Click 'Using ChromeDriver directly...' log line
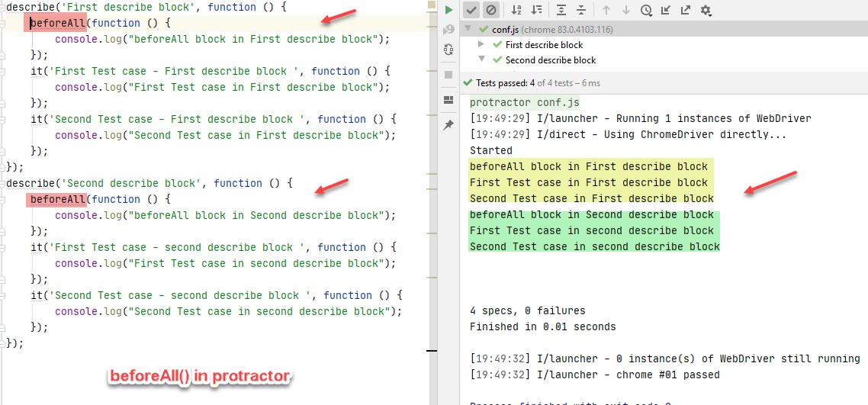The width and height of the screenshot is (868, 405). coord(628,134)
